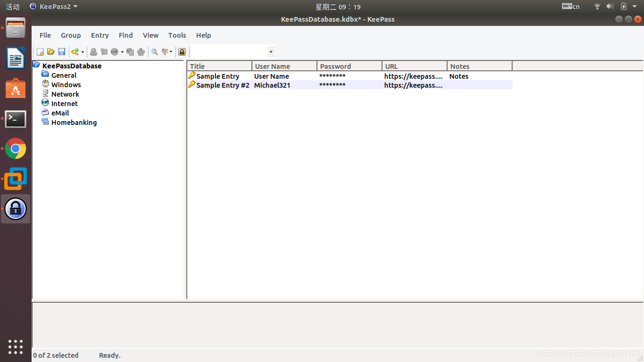
Task: Open the Add Entry dropdown arrow
Action: click(x=83, y=52)
